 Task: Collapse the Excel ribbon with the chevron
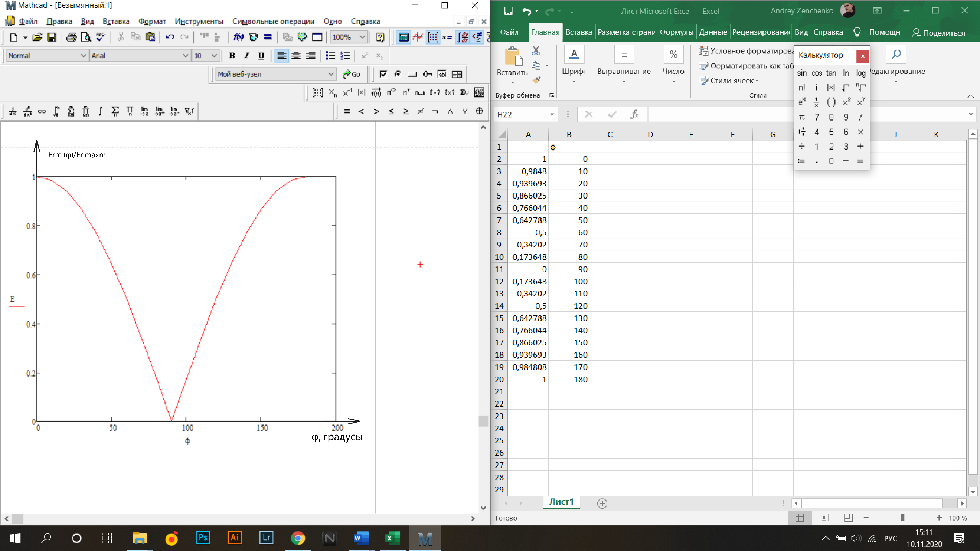970,96
